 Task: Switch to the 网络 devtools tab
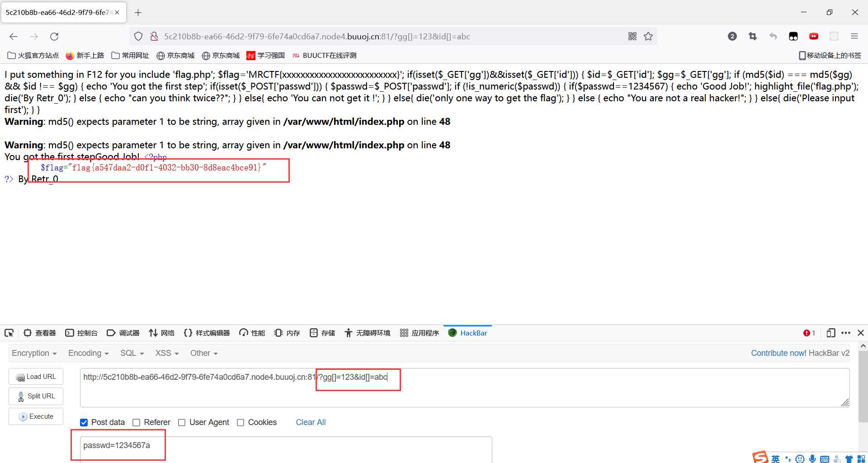(161, 333)
